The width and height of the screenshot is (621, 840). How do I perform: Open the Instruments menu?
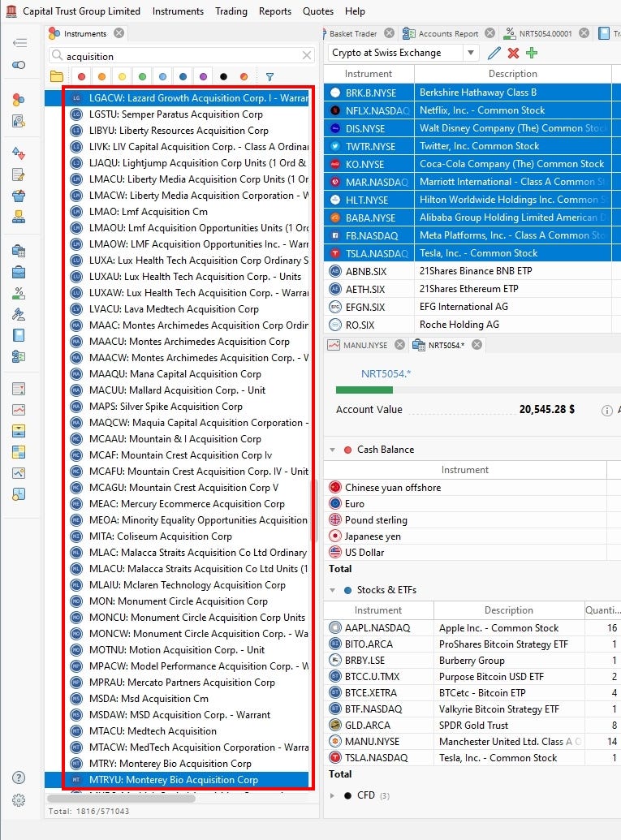178,11
